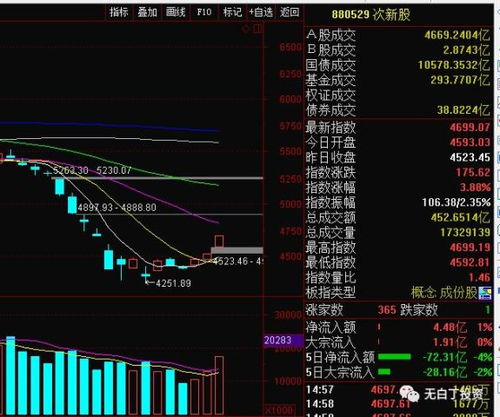The height and width of the screenshot is (417, 500).
Task: Click the 880529 次新股 title
Action: click(371, 15)
